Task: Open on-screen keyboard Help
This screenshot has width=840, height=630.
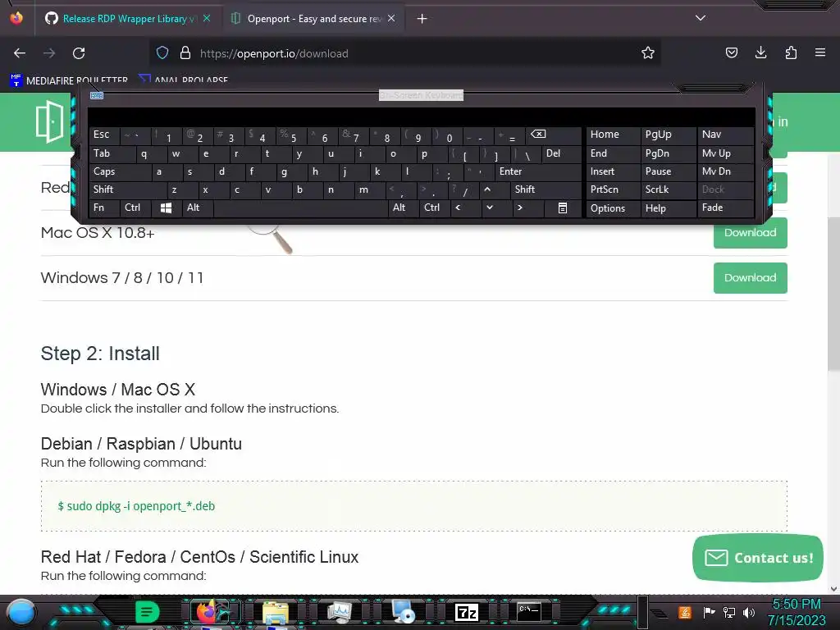Action: click(x=669, y=208)
